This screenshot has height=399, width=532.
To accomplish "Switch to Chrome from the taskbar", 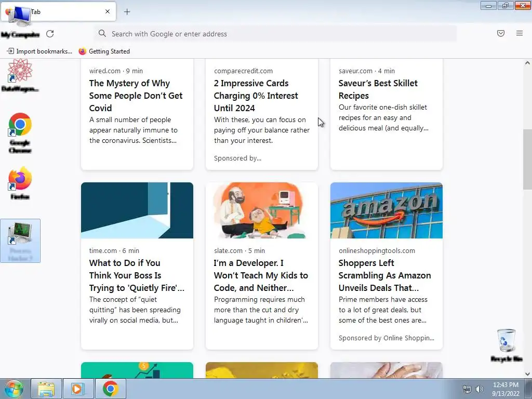I will click(110, 389).
